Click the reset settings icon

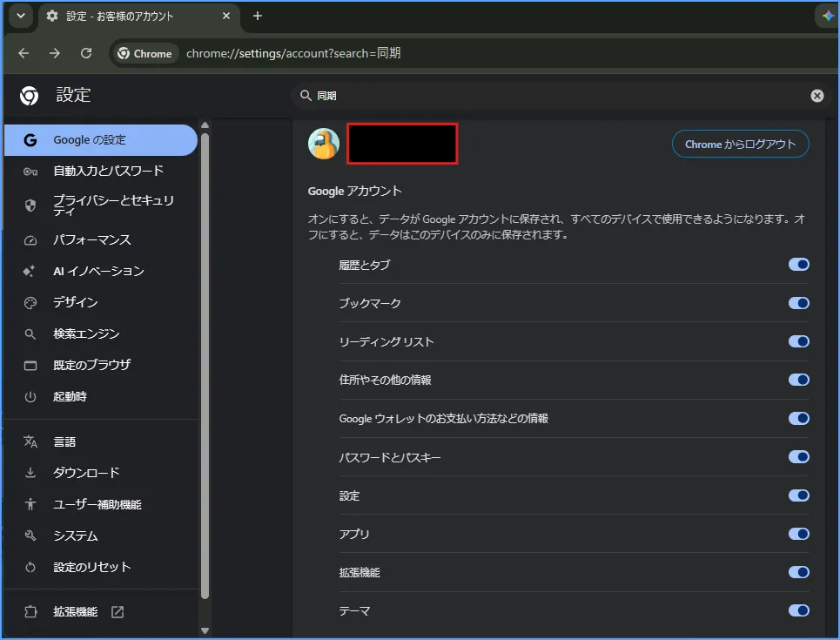[x=30, y=567]
